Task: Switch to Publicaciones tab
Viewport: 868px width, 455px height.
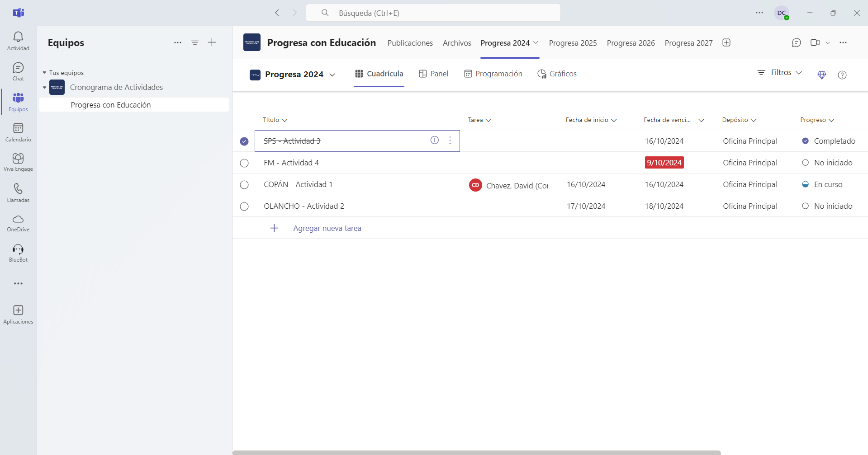Action: pyautogui.click(x=410, y=43)
